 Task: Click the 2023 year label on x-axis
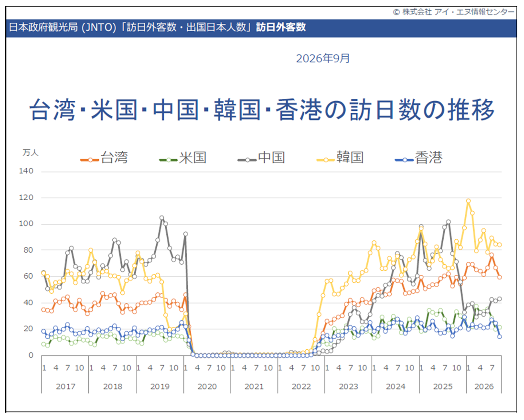click(349, 387)
